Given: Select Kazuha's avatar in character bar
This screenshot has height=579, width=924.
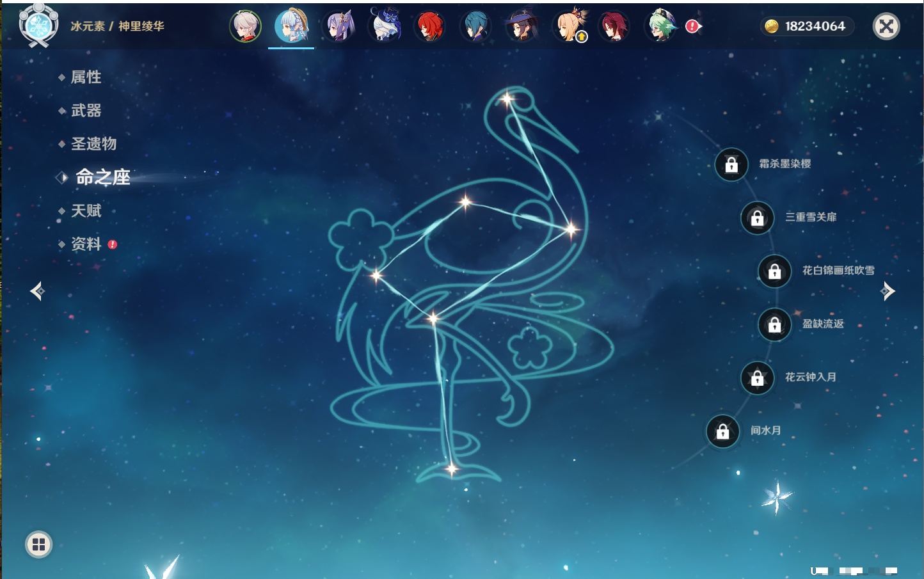Looking at the screenshot, I should click(x=246, y=26).
